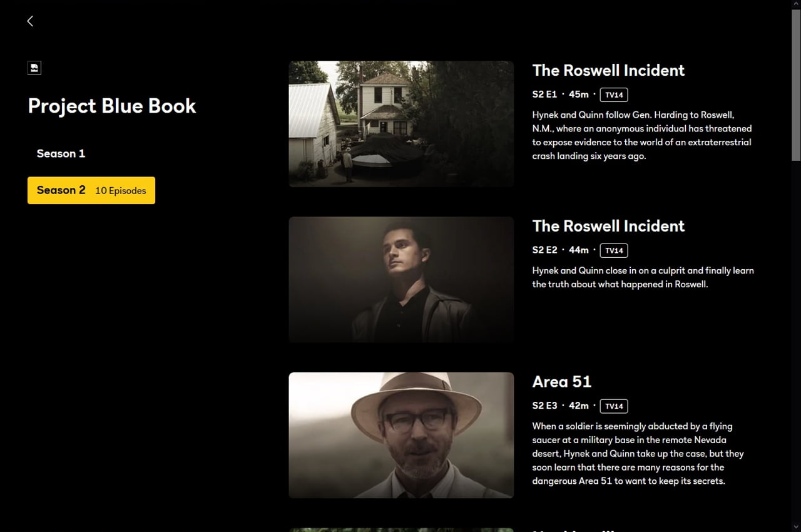The width and height of the screenshot is (801, 532).
Task: Click the scrollbar up arrow
Action: coord(796,4)
